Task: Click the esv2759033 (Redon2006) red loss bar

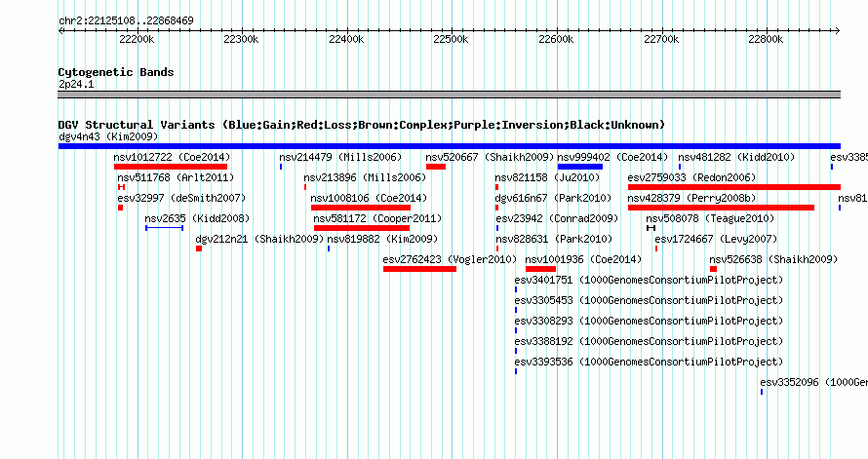Action: coord(734,187)
